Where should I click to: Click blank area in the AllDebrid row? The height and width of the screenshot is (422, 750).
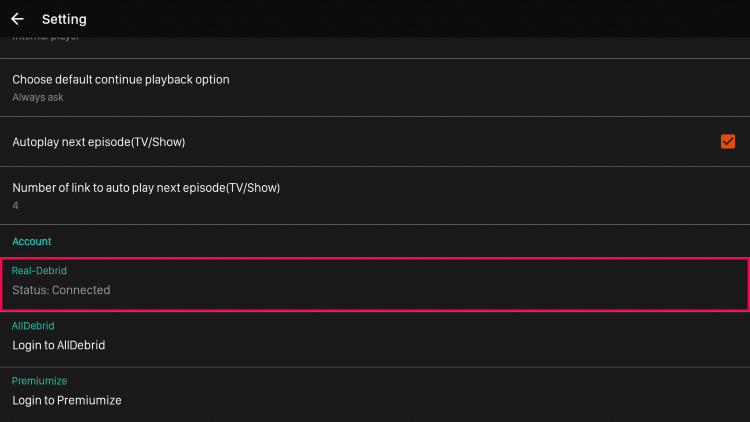[450, 338]
